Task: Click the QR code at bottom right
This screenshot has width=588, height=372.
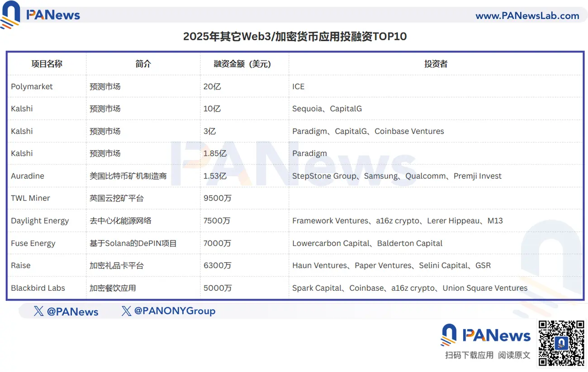Action: [x=561, y=343]
